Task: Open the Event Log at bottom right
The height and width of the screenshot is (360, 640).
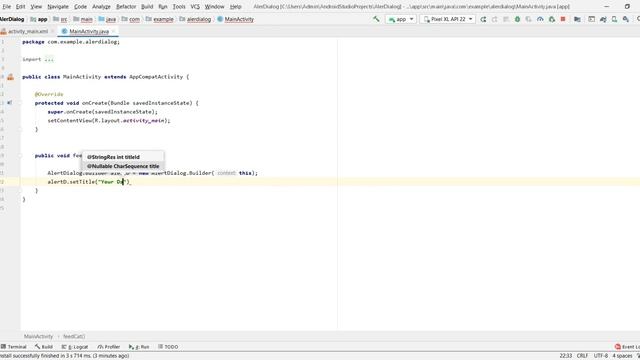Action: click(x=628, y=347)
